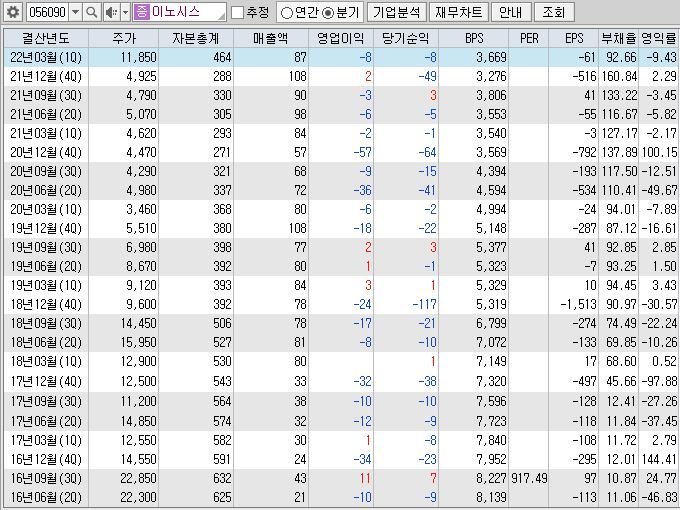680x510 pixels.
Task: Click the 이노시스 stock name box
Action: (180, 12)
